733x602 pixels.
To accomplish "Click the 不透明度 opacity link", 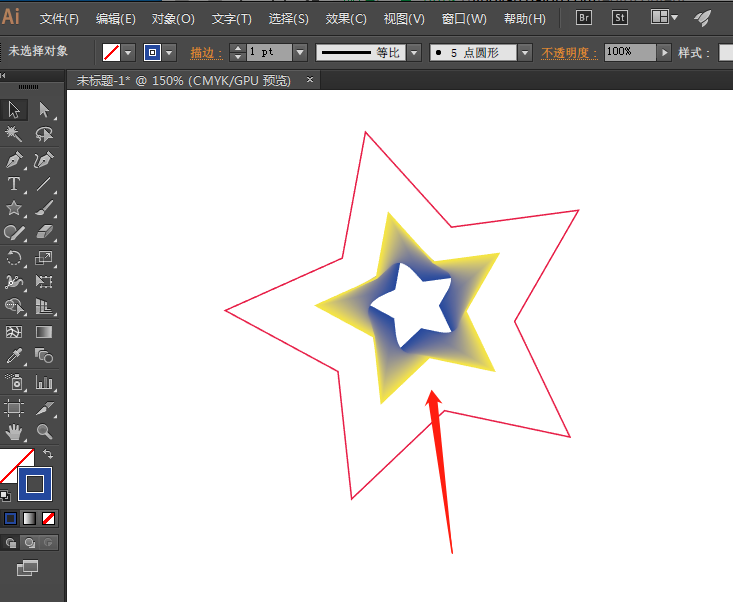I will click(x=569, y=52).
